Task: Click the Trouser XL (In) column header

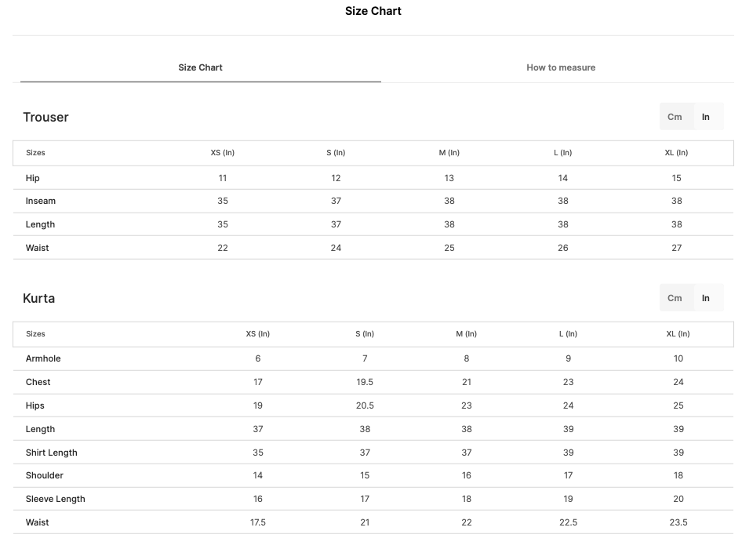Action: coord(676,153)
